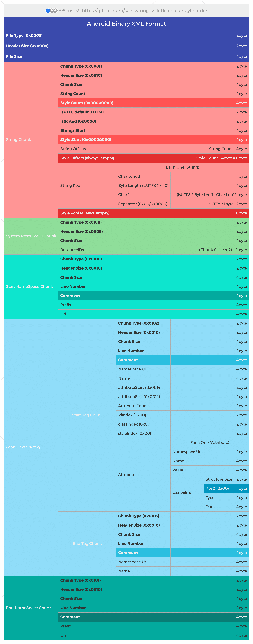Click the 'String Chunk' section label

tap(18, 140)
